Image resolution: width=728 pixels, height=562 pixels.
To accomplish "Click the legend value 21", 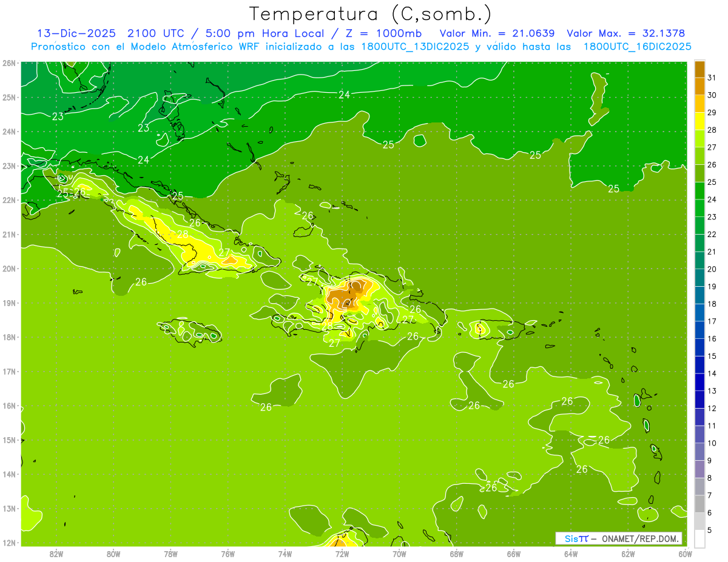I will [712, 252].
